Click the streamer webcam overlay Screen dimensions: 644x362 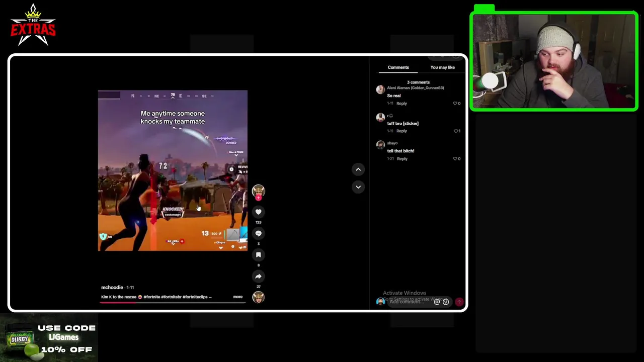pos(554,60)
